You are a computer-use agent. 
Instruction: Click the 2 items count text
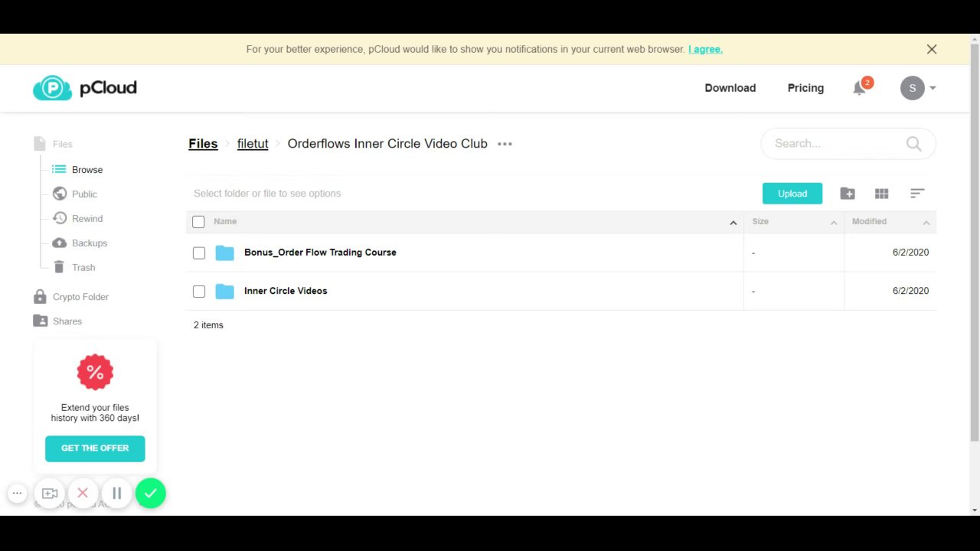(208, 325)
